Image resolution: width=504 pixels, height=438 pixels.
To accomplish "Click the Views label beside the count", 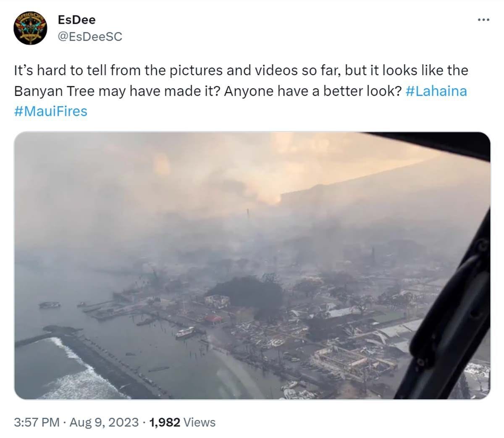I will pos(199,422).
